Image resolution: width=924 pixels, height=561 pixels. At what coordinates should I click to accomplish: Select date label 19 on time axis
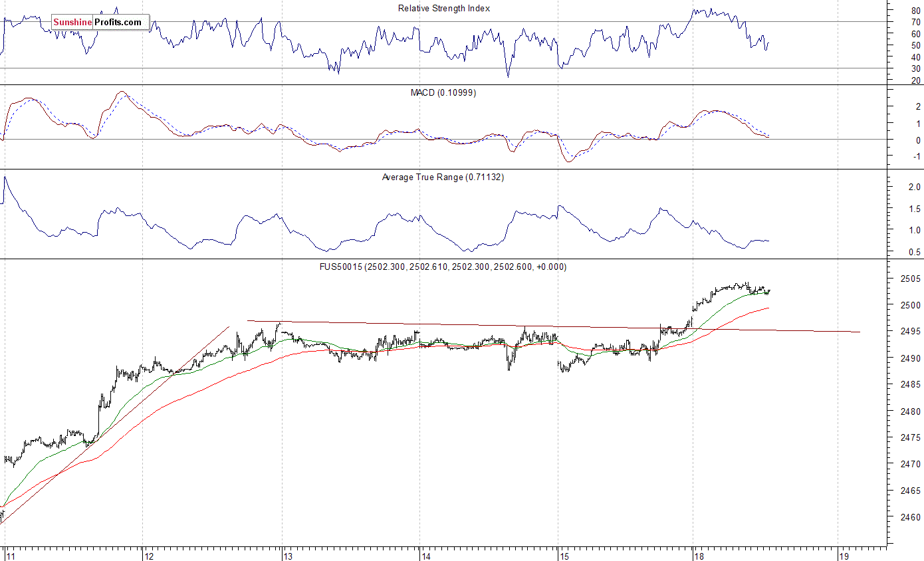pos(844,556)
